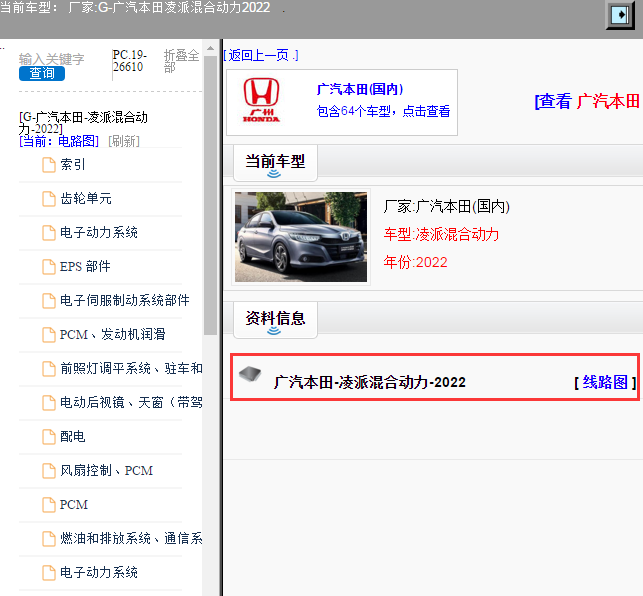
Task: Click the page icon beside 齿轮单元
Action: coord(49,199)
